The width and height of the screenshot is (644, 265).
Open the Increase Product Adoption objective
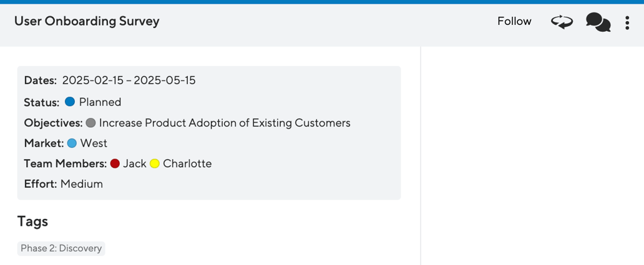click(x=225, y=123)
